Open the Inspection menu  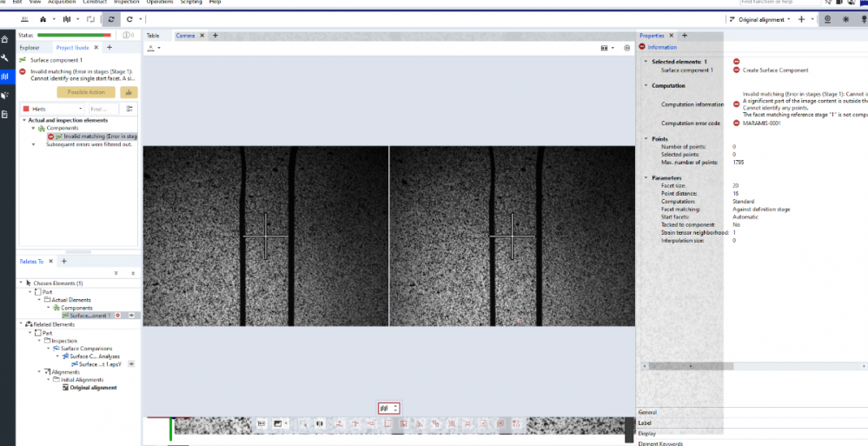tap(127, 3)
